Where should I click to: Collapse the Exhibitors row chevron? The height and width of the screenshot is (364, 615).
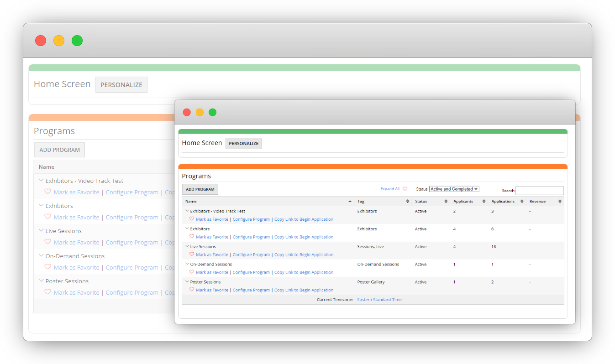click(187, 229)
